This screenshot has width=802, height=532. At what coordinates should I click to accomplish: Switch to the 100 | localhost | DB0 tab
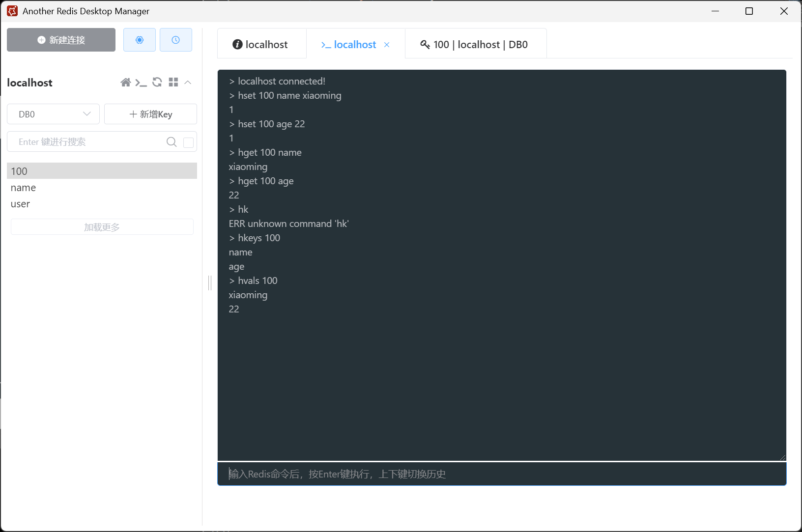coord(475,45)
